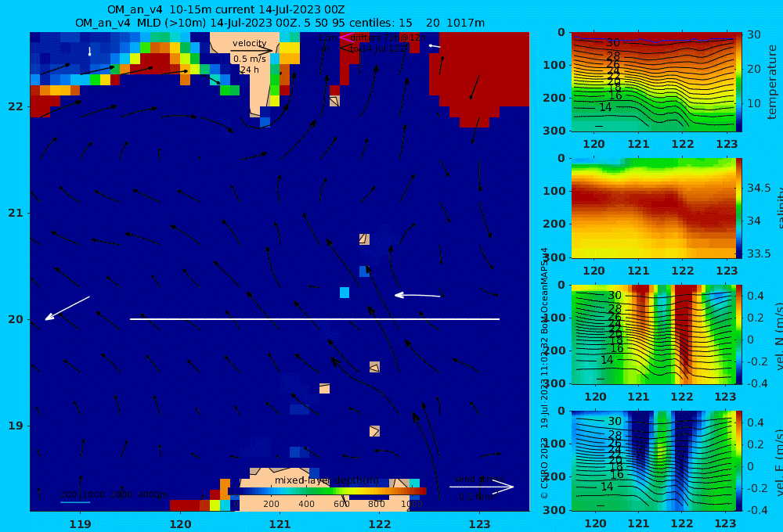This screenshot has height=532, width=783.
Task: Click the '123' longitude tick on main map
Action: [x=480, y=524]
